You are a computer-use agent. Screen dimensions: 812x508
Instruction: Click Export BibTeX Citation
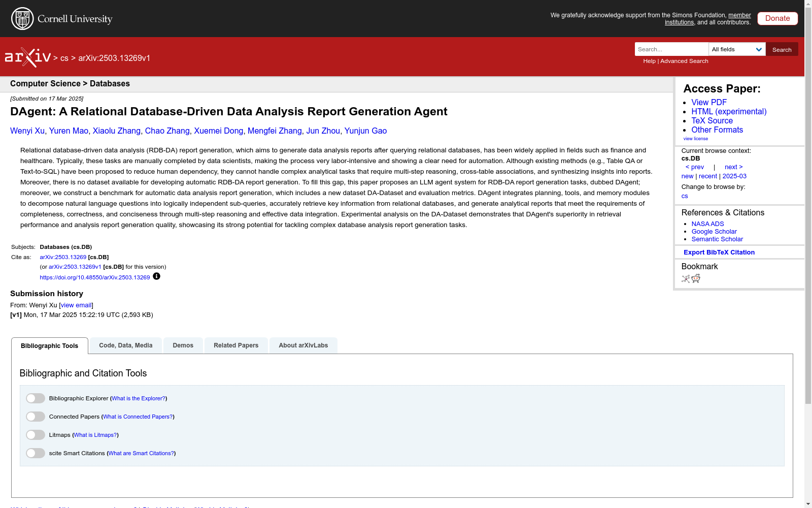(x=719, y=252)
